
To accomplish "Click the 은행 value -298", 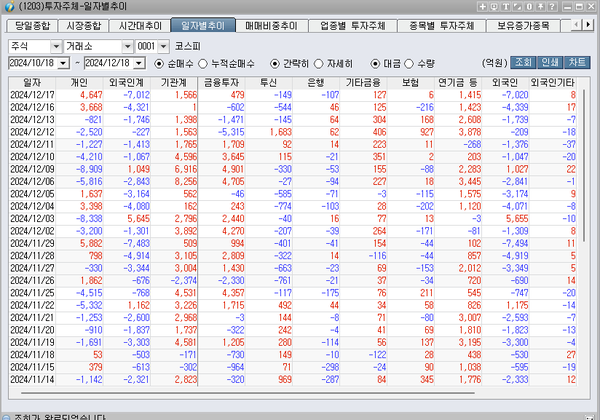I will click(x=330, y=367).
